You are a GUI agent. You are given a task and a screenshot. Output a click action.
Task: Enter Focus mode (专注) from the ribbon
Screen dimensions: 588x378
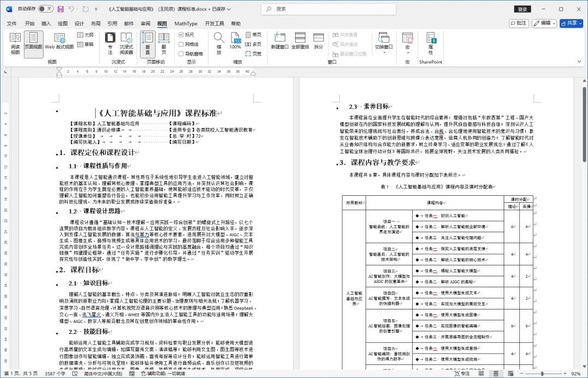click(110, 44)
